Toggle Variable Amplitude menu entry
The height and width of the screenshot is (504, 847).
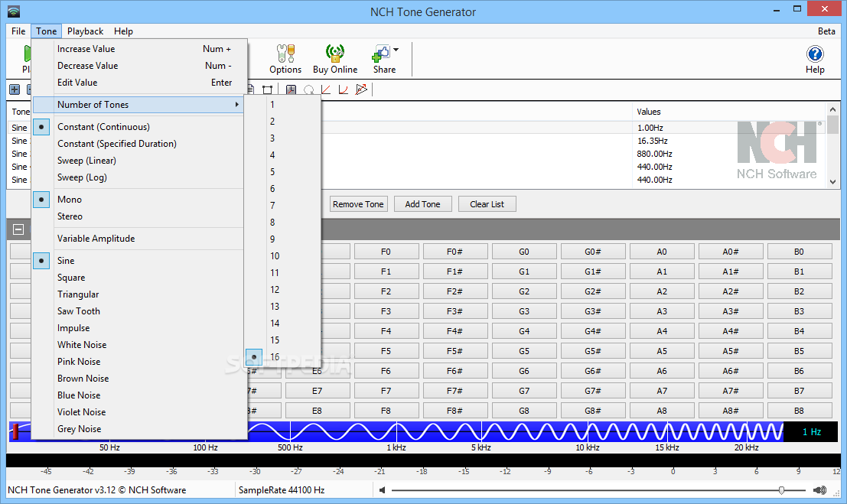138,238
